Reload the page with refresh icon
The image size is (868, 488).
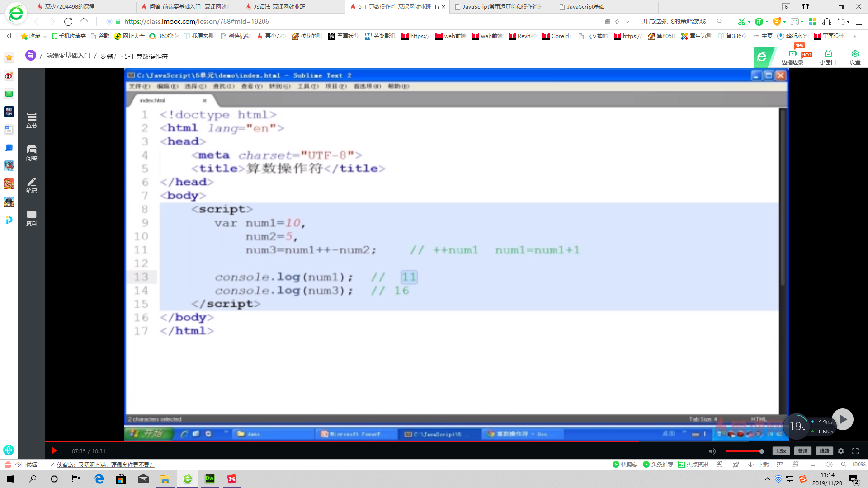click(x=68, y=22)
